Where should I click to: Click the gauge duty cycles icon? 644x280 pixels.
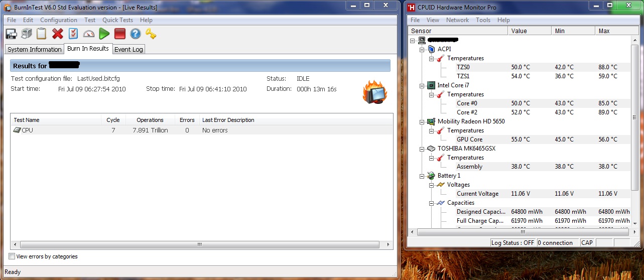[x=89, y=34]
